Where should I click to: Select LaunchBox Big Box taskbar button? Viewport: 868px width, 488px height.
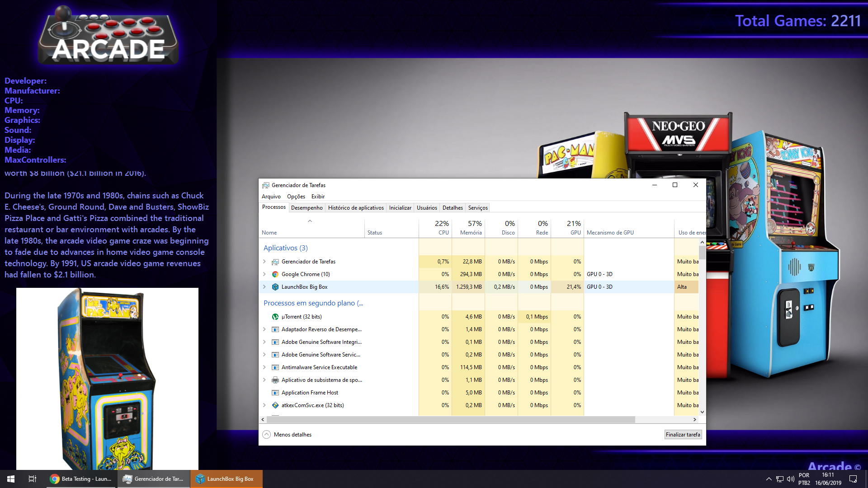pos(226,479)
